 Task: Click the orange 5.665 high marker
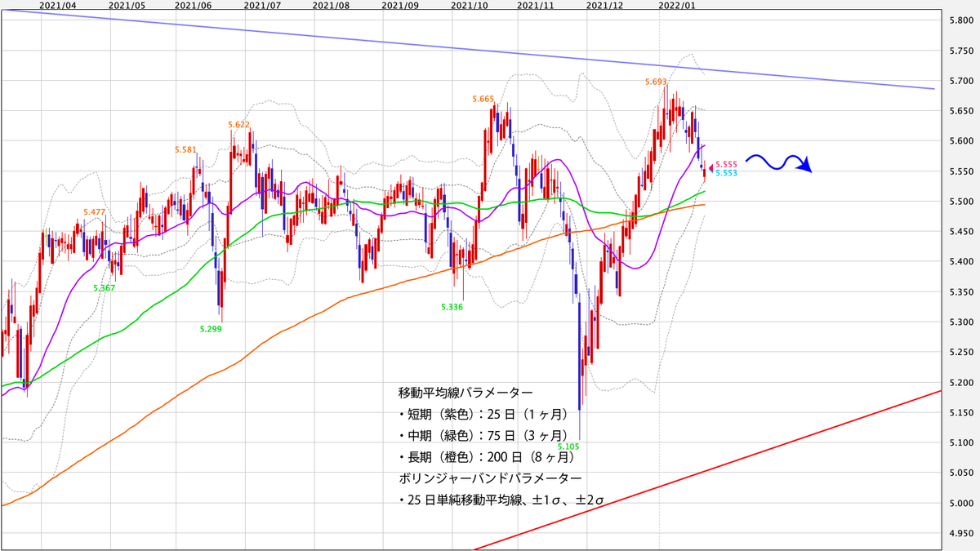(x=483, y=99)
